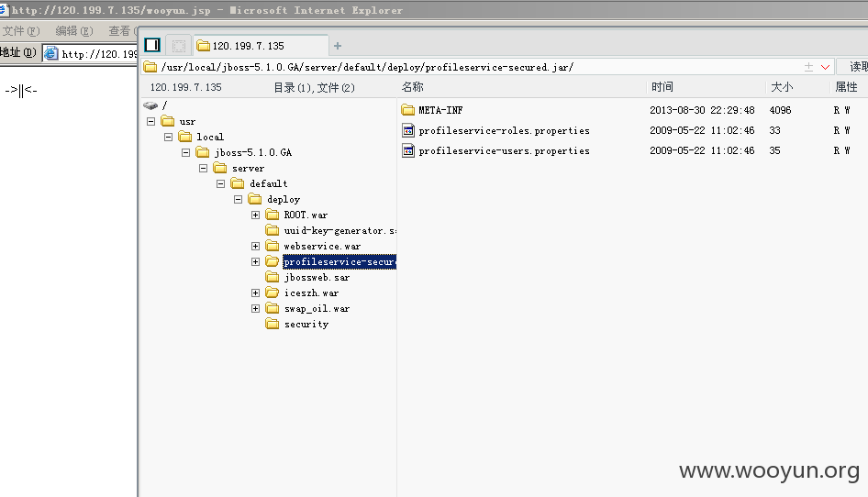Select swap_oil.war folder in tree
The height and width of the screenshot is (497, 868).
coord(317,308)
